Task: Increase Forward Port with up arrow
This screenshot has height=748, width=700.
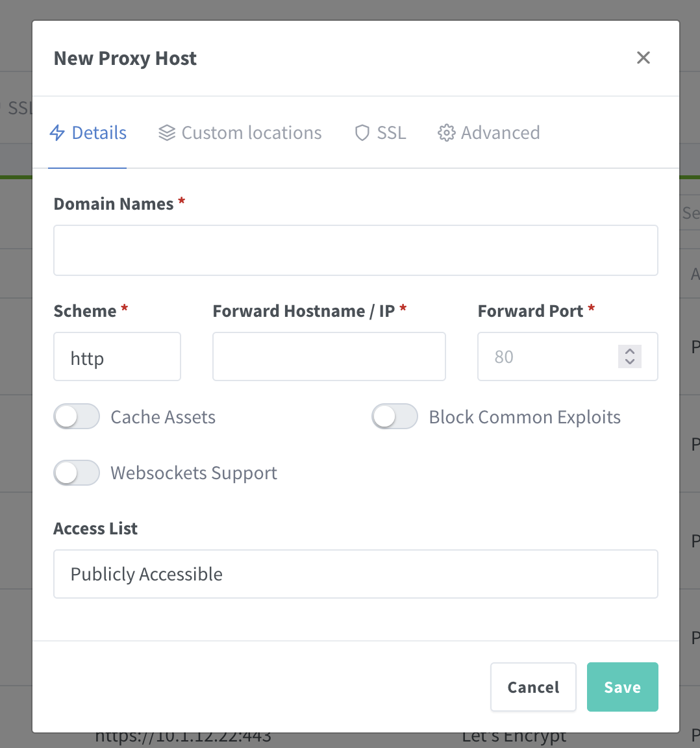Action: [629, 351]
